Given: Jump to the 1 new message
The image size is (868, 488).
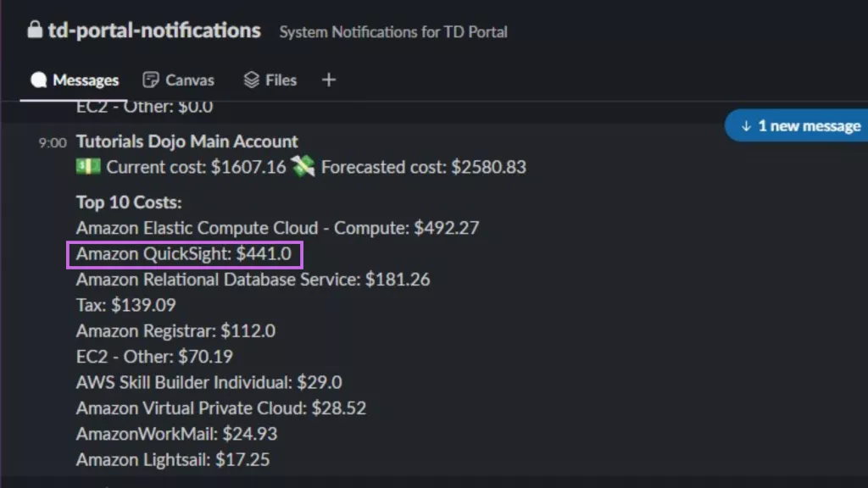Looking at the screenshot, I should (800, 125).
